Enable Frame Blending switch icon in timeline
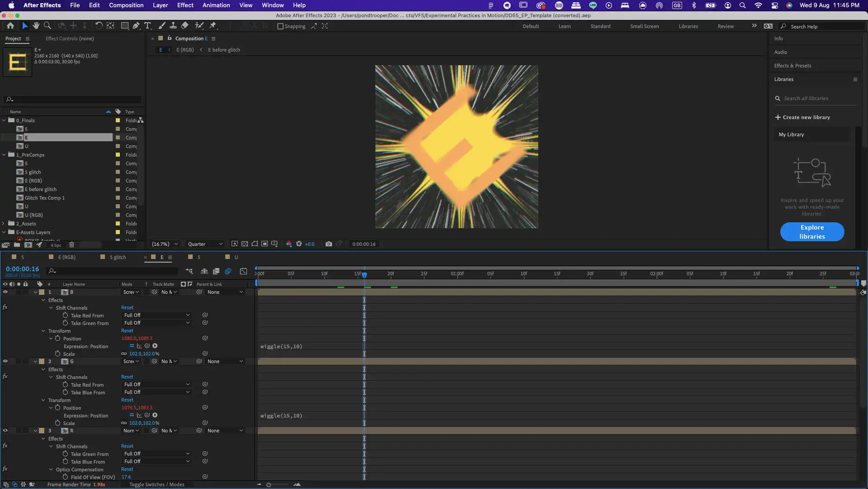 pos(216,271)
